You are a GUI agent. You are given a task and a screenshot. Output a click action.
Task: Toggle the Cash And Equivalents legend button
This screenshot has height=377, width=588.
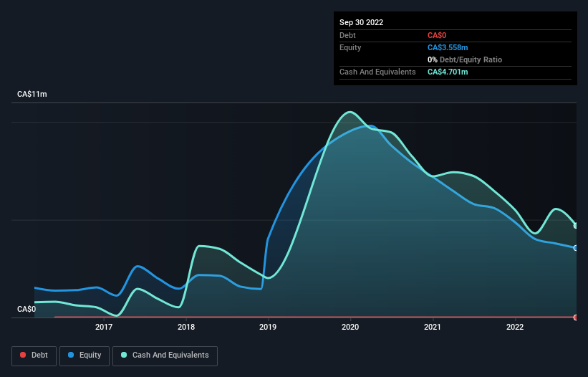pos(165,355)
